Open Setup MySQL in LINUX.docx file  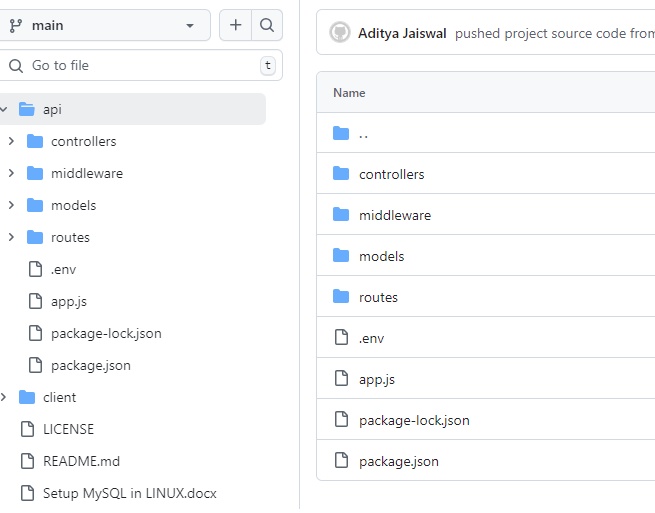(x=129, y=493)
